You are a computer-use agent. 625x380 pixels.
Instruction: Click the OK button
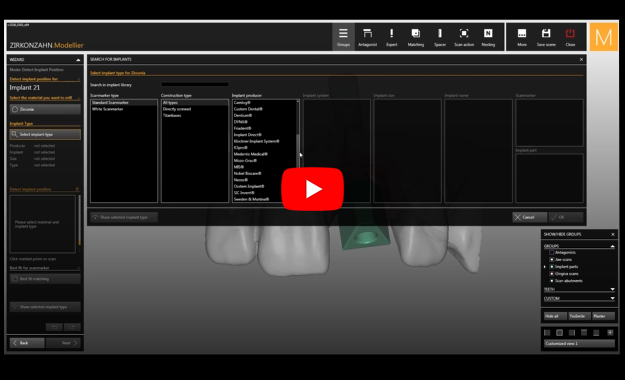click(566, 217)
